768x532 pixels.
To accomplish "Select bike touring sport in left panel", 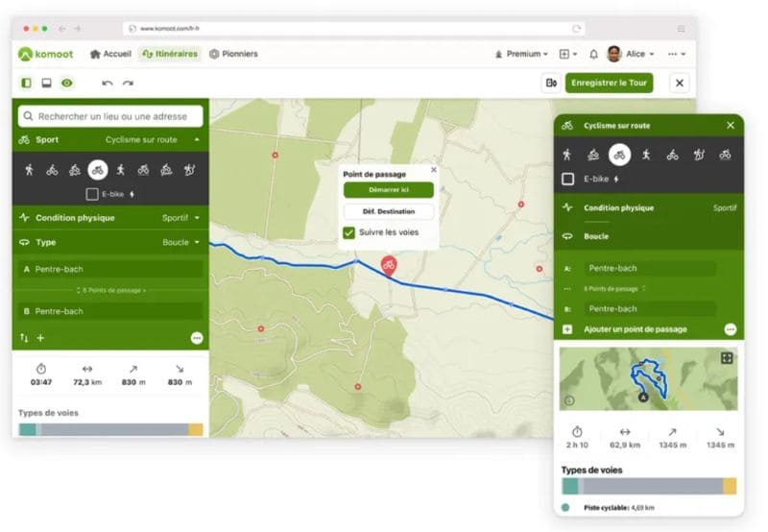I will [52, 170].
